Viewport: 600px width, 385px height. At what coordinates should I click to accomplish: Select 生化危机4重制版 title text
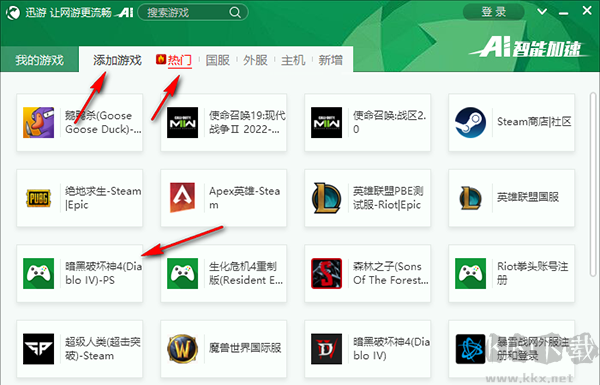(x=246, y=273)
